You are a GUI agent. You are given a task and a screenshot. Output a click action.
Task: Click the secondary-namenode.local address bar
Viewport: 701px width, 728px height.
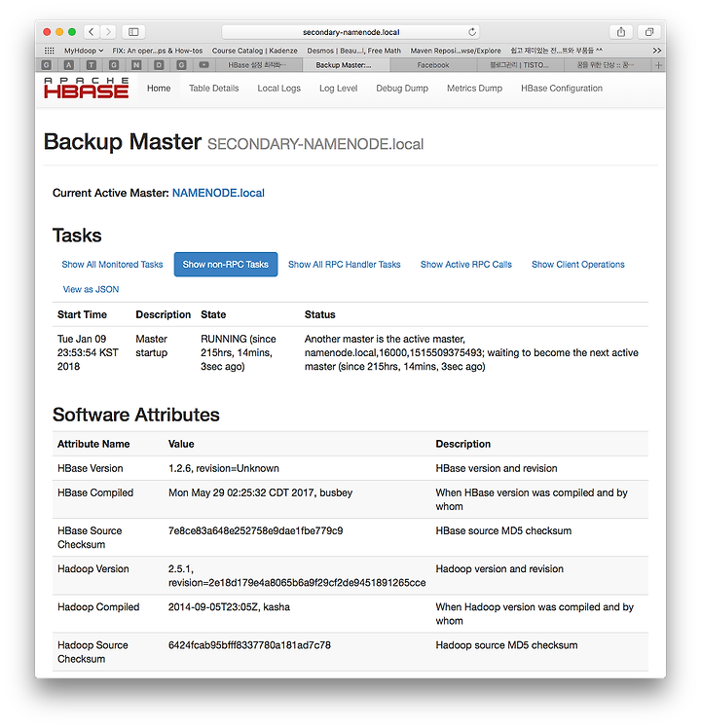click(350, 32)
